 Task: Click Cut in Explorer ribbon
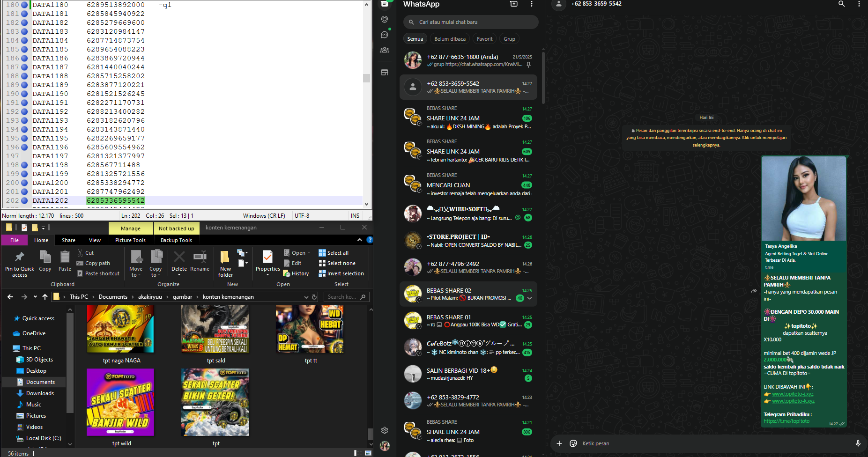tap(85, 253)
